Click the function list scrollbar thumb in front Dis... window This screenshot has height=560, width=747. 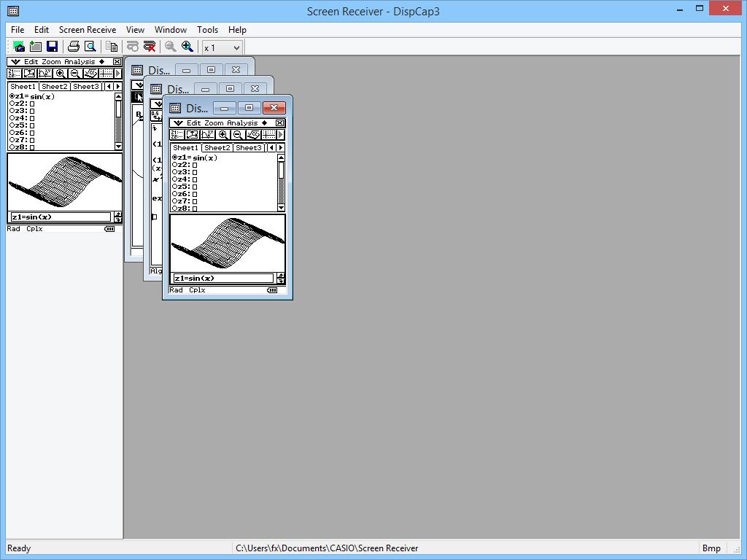click(281, 169)
